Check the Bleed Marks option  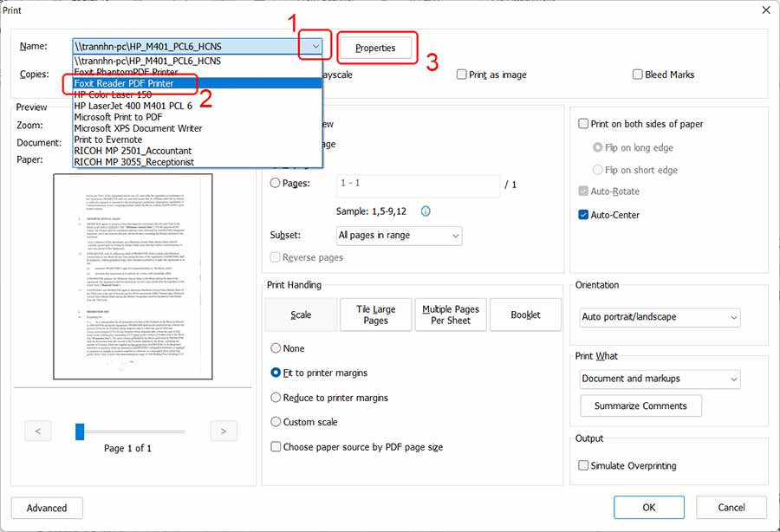tap(635, 75)
